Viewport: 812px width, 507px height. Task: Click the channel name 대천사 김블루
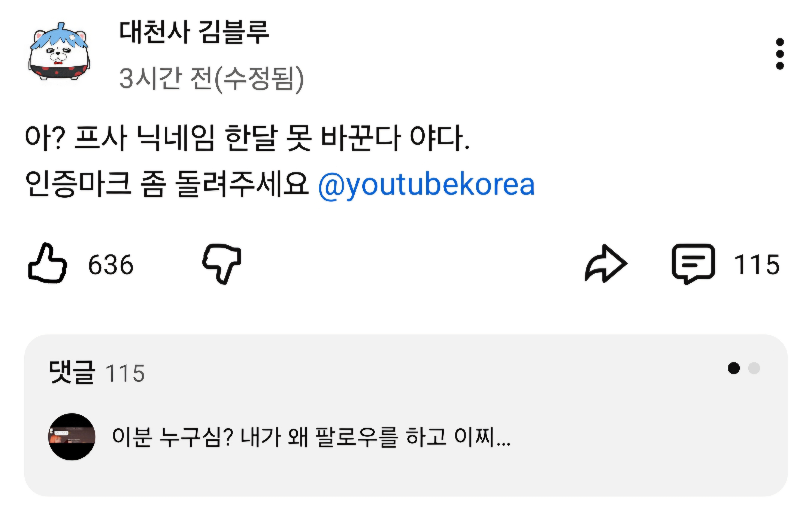click(194, 32)
